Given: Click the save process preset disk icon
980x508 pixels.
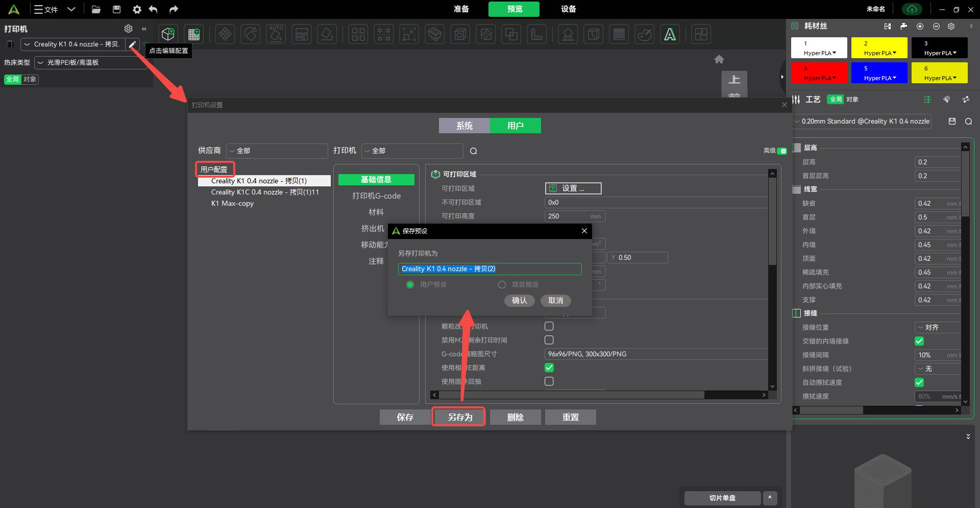Looking at the screenshot, I should (x=952, y=121).
